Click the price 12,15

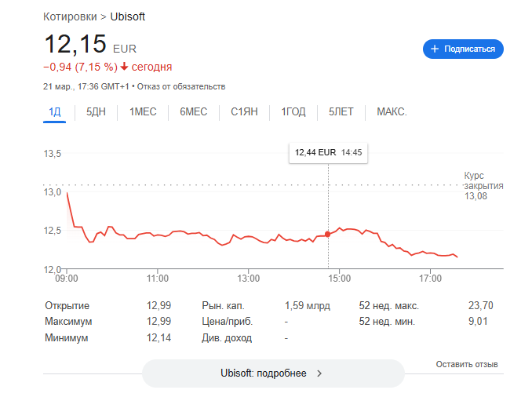[x=75, y=44]
